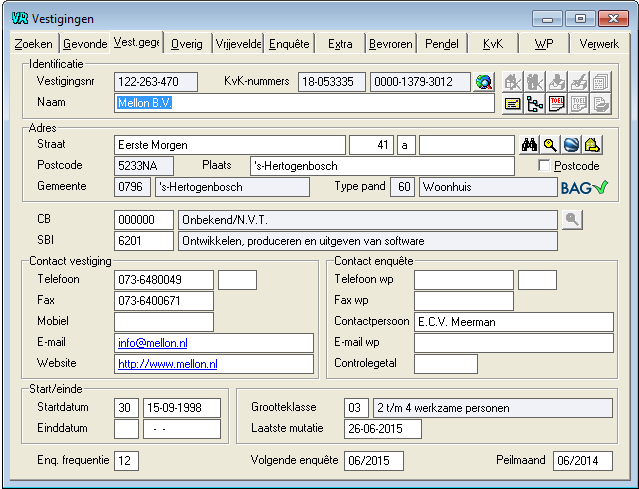The height and width of the screenshot is (489, 639).
Task: Click the greyed stacked documents icon
Action: tap(600, 82)
